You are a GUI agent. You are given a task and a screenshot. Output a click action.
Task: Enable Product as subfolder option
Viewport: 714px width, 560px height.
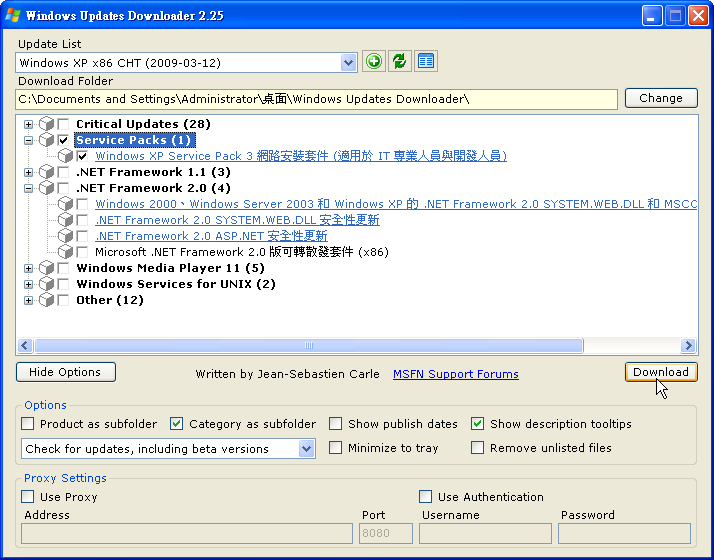point(28,424)
